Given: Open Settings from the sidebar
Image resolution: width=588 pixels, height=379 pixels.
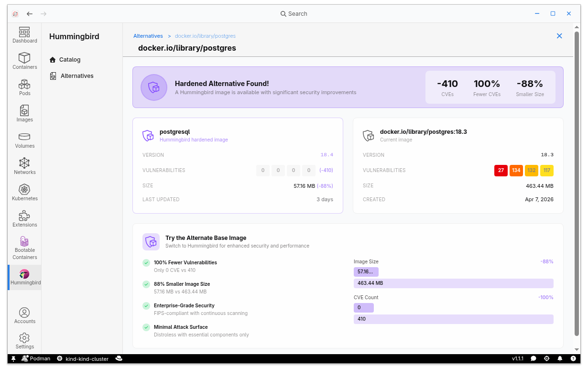Looking at the screenshot, I should coord(24,341).
